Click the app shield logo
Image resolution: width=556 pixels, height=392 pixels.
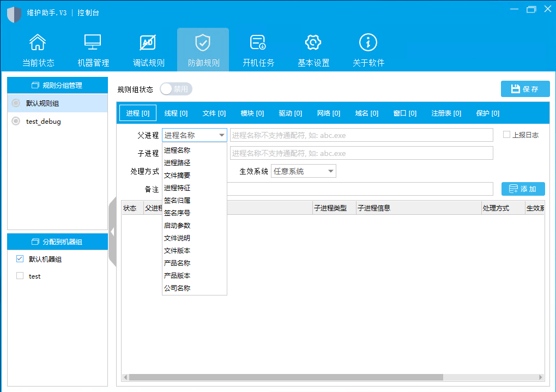click(14, 14)
